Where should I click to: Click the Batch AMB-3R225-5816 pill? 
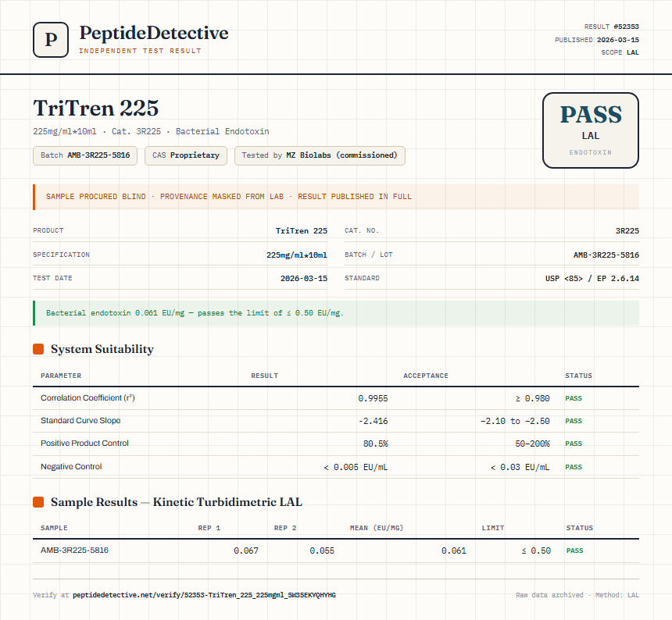pos(85,155)
